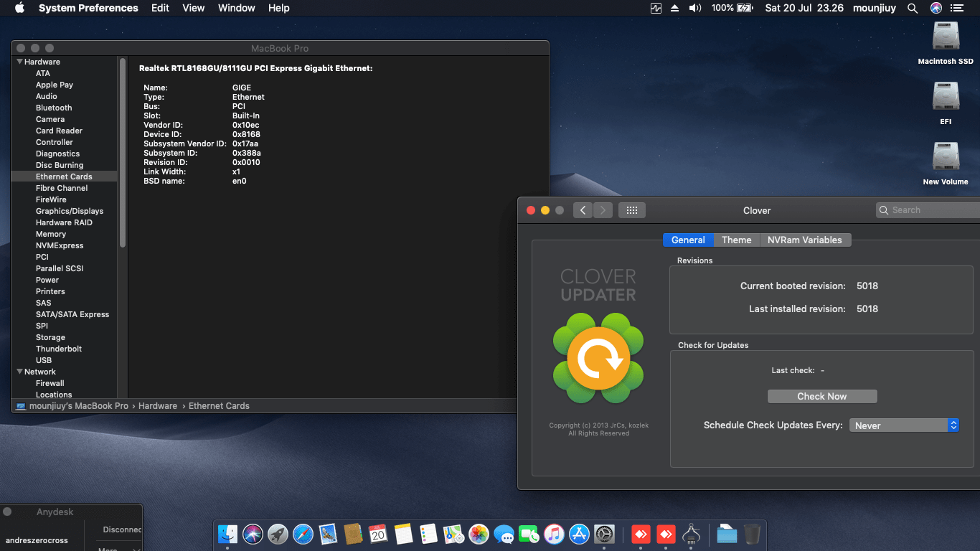Viewport: 980px width, 551px height.
Task: Click the sidebar scrollbar in MacBook Pro window
Action: [123, 153]
